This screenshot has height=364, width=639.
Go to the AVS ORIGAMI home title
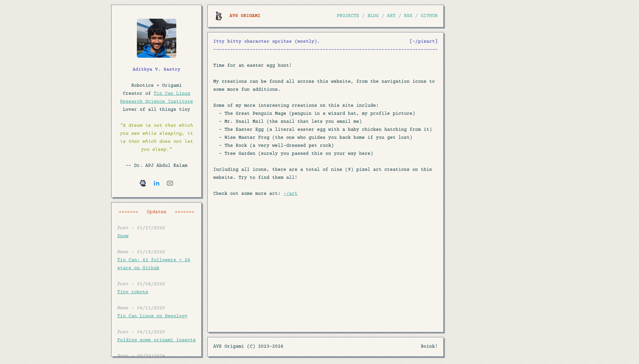[x=244, y=16]
